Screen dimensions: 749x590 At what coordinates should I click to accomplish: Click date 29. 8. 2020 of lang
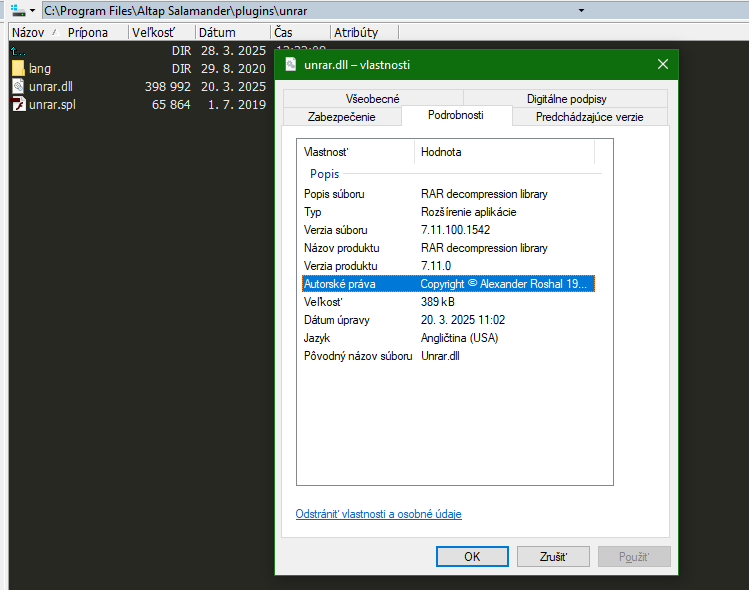point(233,69)
